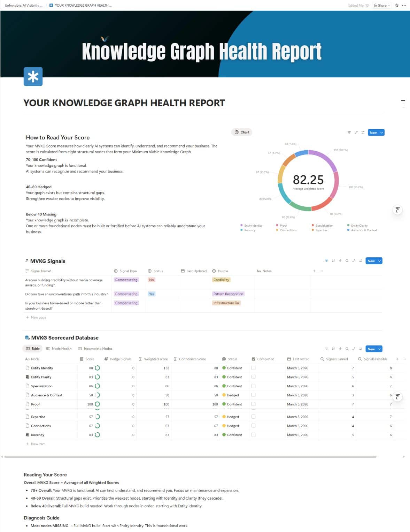Image resolution: width=410 pixels, height=532 pixels.
Task: Check the Completed checkbox for Recency
Action: (254, 435)
